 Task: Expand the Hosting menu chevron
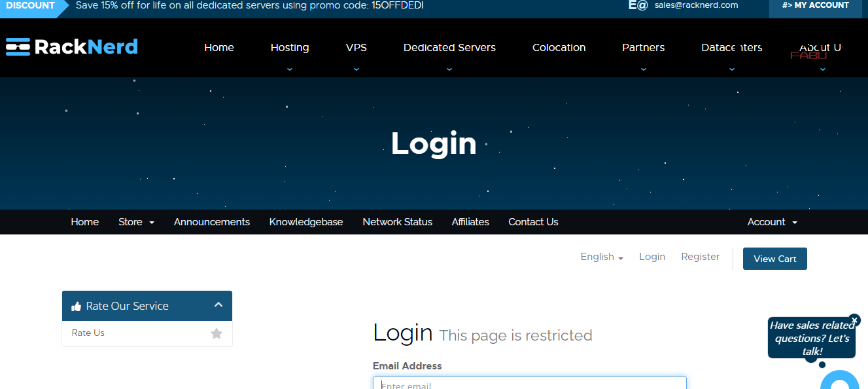point(290,69)
